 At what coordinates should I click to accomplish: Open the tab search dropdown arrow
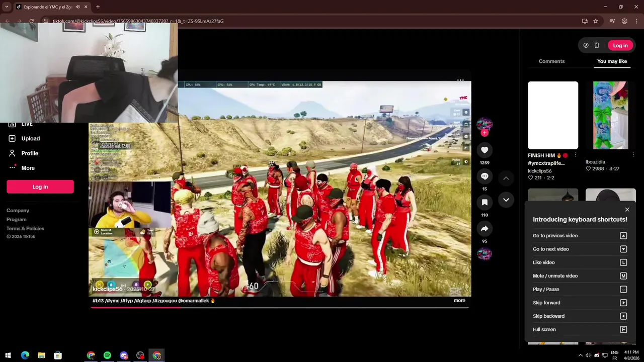[x=7, y=7]
